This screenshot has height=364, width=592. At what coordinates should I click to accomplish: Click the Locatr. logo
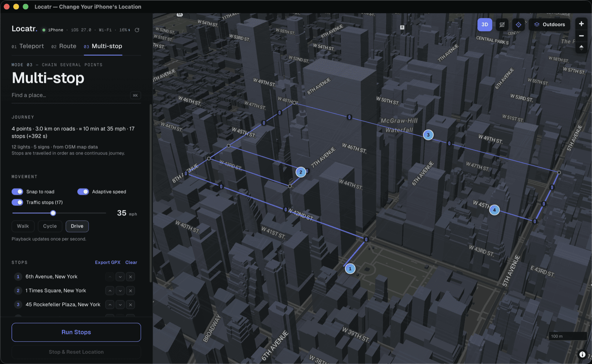(24, 29)
